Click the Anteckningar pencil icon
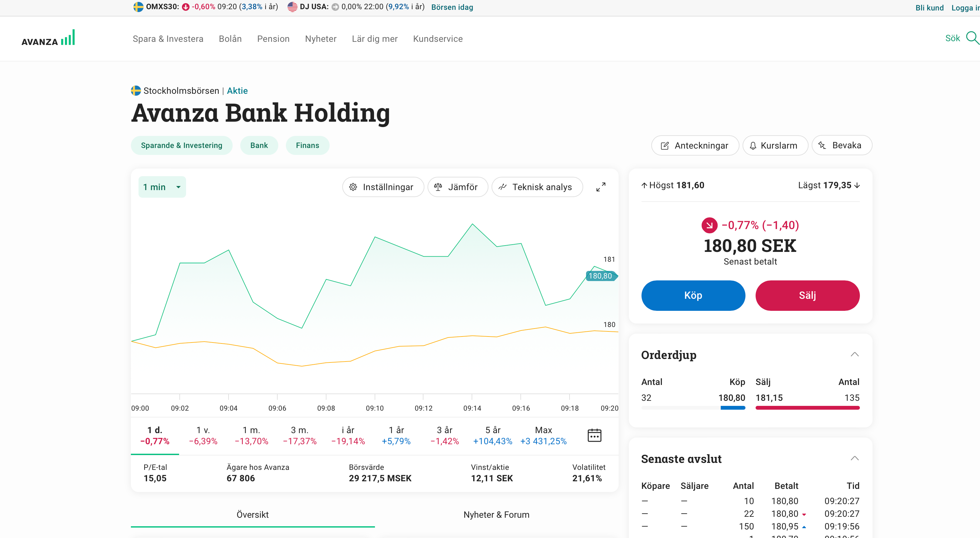Image resolution: width=980 pixels, height=538 pixels. [x=665, y=145]
